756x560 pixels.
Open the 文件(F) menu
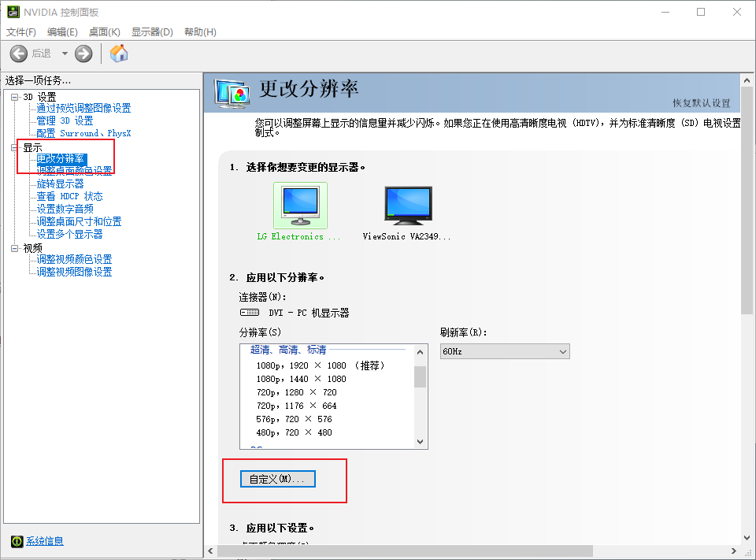20,32
